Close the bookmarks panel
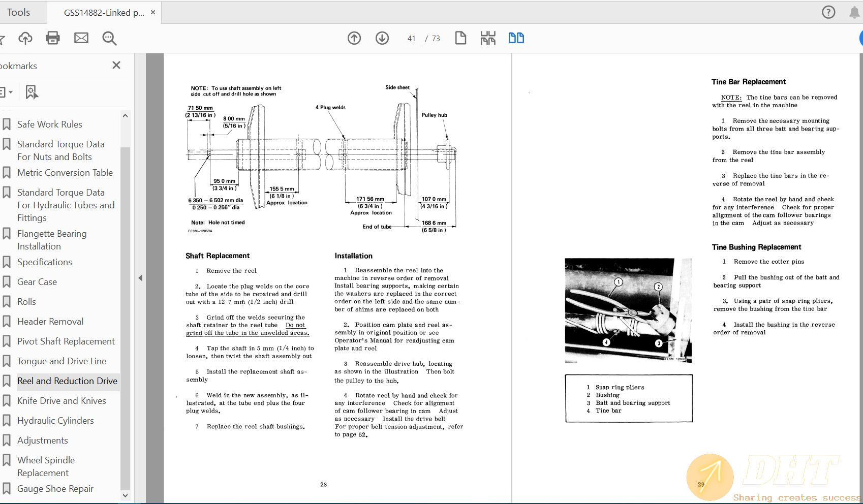863x504 pixels. pyautogui.click(x=116, y=65)
